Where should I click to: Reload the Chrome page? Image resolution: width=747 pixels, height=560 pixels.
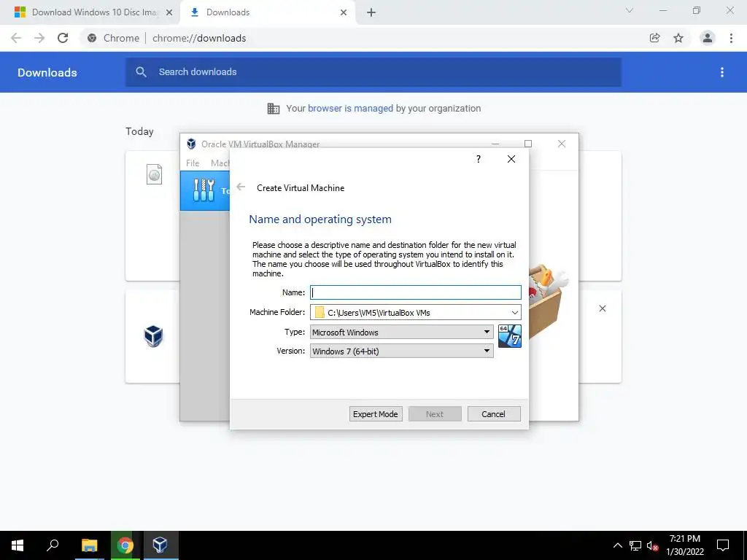tap(63, 38)
